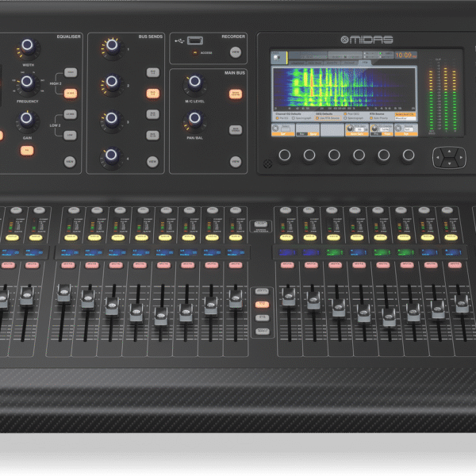
Task: Turn the Equaliser WIDTH knob
Action: coord(28,48)
